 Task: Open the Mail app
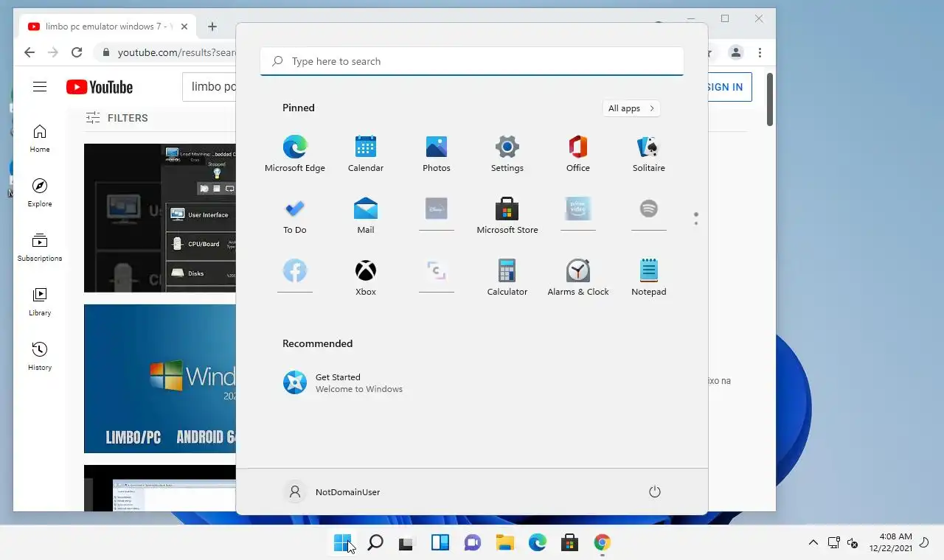(x=366, y=216)
